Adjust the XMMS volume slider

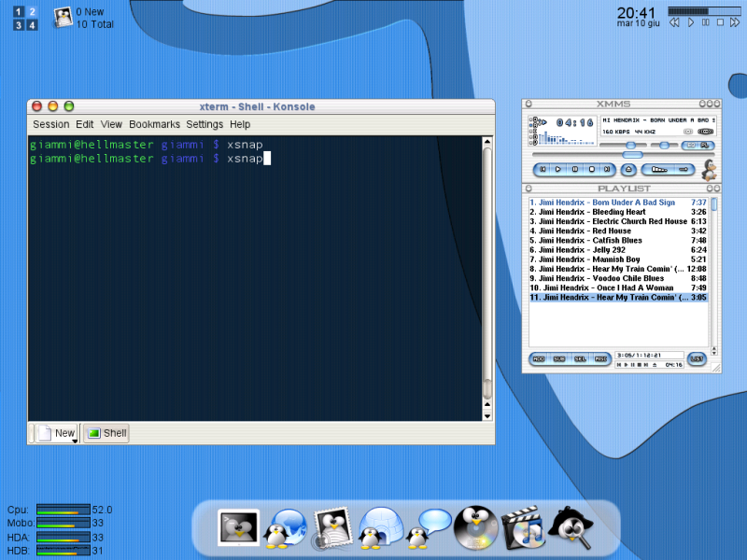tap(623, 146)
